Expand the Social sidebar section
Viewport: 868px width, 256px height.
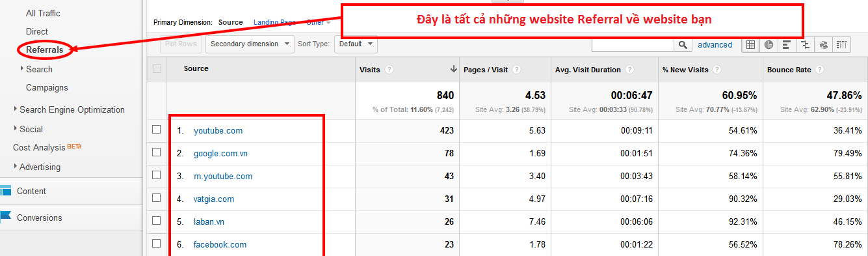coord(16,128)
